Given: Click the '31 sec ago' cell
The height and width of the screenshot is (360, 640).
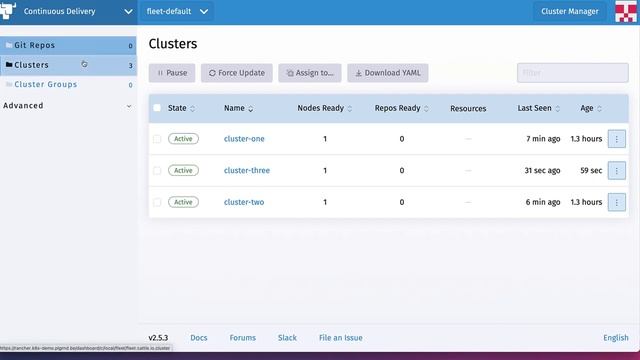Looking at the screenshot, I should point(542,171).
